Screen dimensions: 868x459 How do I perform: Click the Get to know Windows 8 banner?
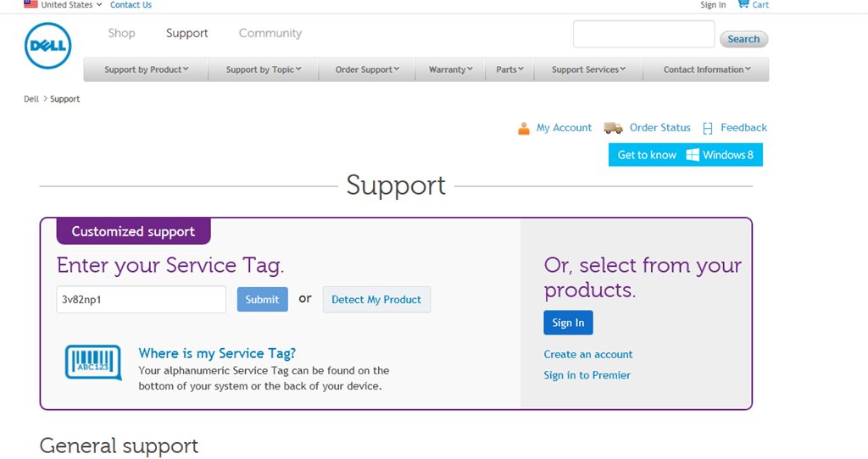[685, 155]
